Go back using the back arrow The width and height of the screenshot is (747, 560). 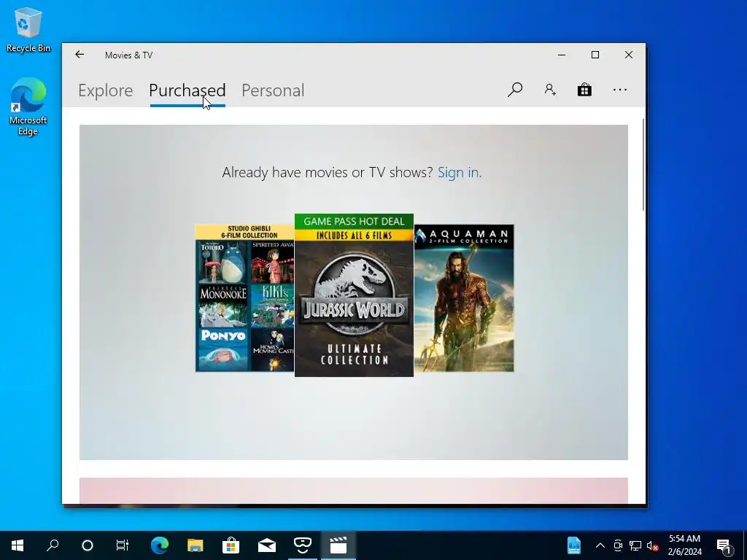(80, 55)
